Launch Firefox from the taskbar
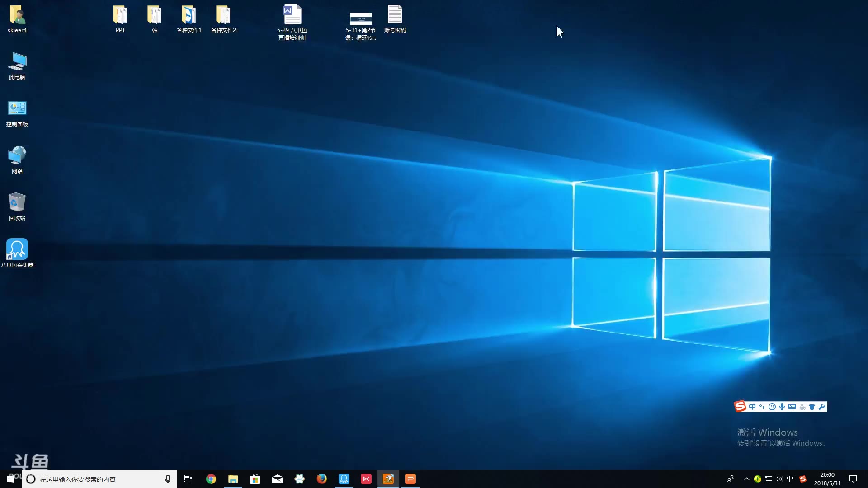868x488 pixels. pyautogui.click(x=322, y=479)
